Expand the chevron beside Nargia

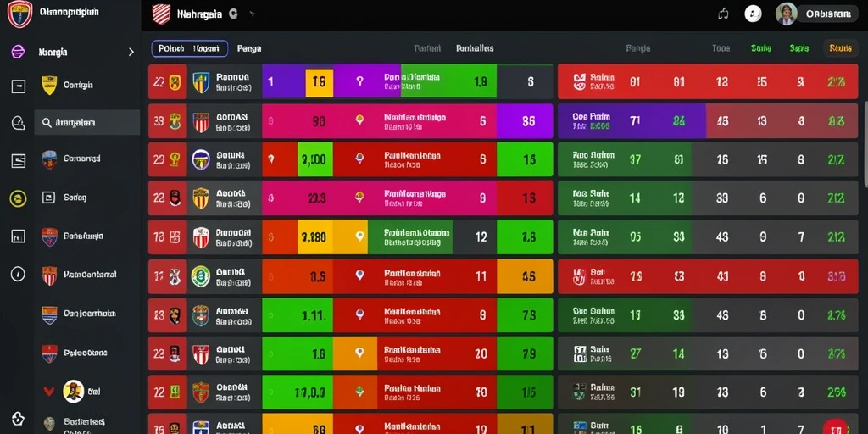coord(131,52)
